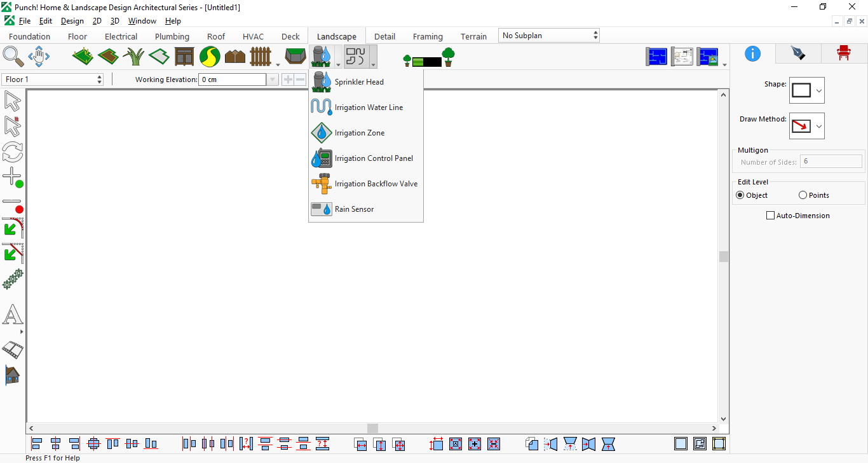The width and height of the screenshot is (868, 463).
Task: Open the Design menu
Action: 72,21
